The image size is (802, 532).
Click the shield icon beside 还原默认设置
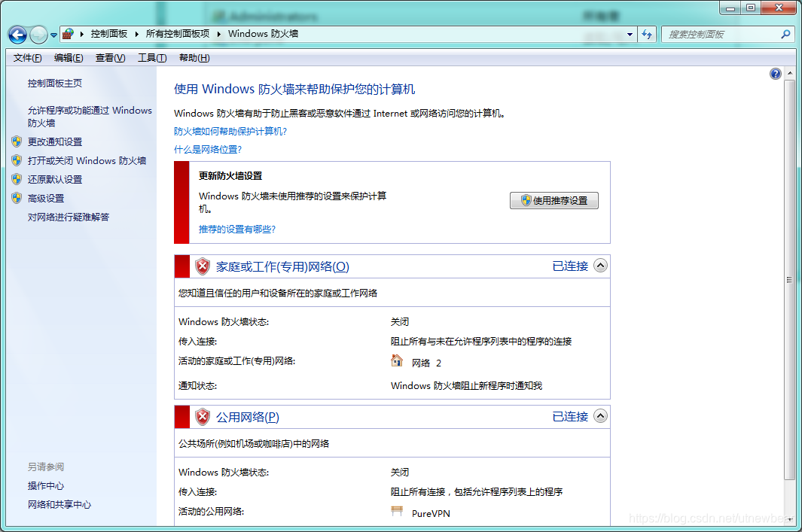[x=17, y=179]
